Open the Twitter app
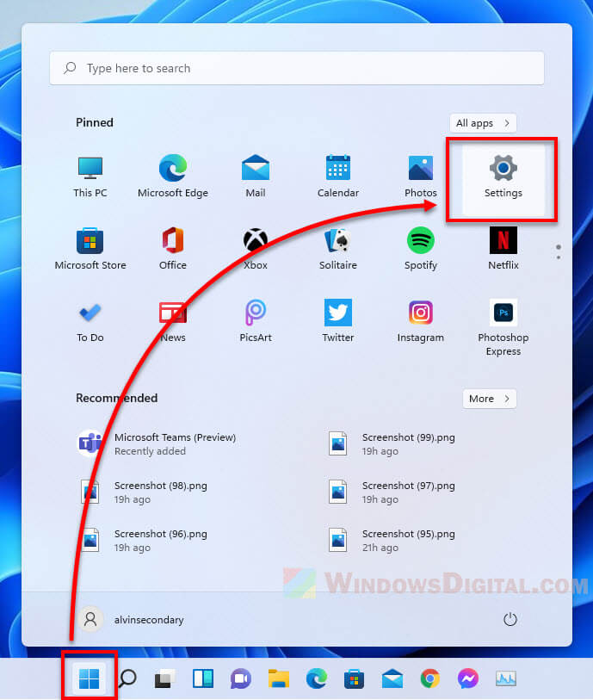The image size is (593, 700). point(337,321)
